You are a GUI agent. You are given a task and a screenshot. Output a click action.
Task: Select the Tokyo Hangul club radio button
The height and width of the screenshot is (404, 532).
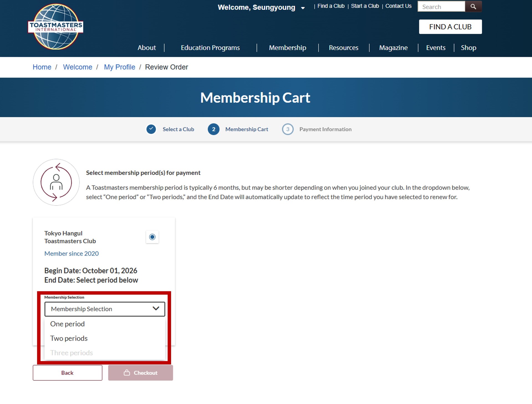click(152, 237)
